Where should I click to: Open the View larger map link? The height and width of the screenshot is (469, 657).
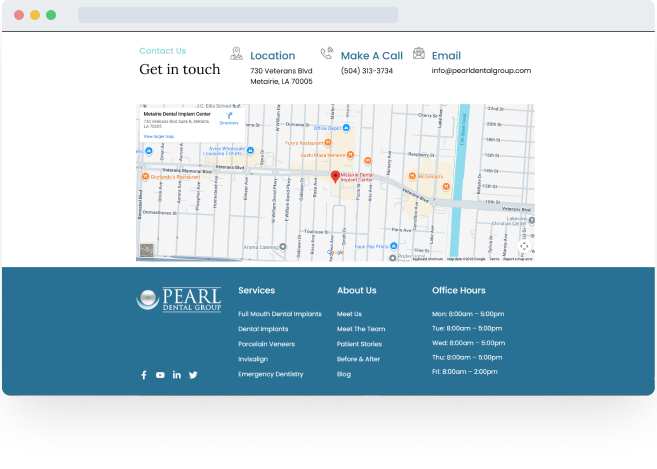coord(158,136)
